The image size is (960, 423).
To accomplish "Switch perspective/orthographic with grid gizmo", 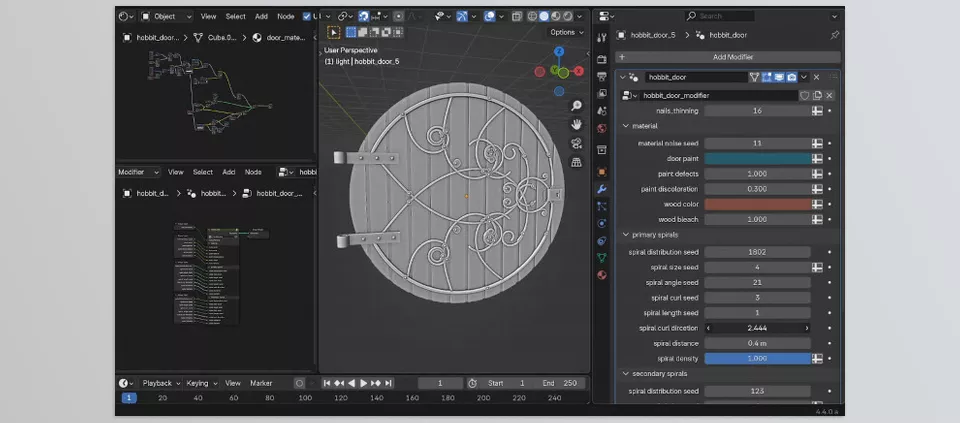I will [x=576, y=162].
